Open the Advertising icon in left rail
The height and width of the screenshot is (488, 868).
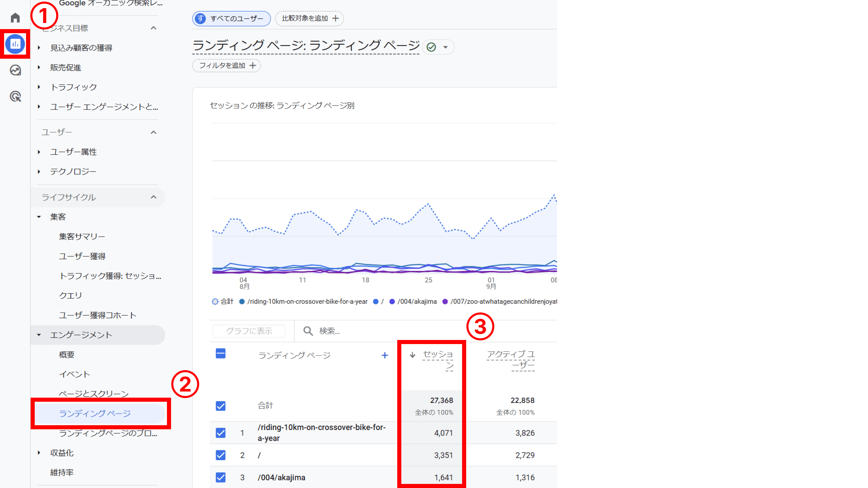point(15,96)
